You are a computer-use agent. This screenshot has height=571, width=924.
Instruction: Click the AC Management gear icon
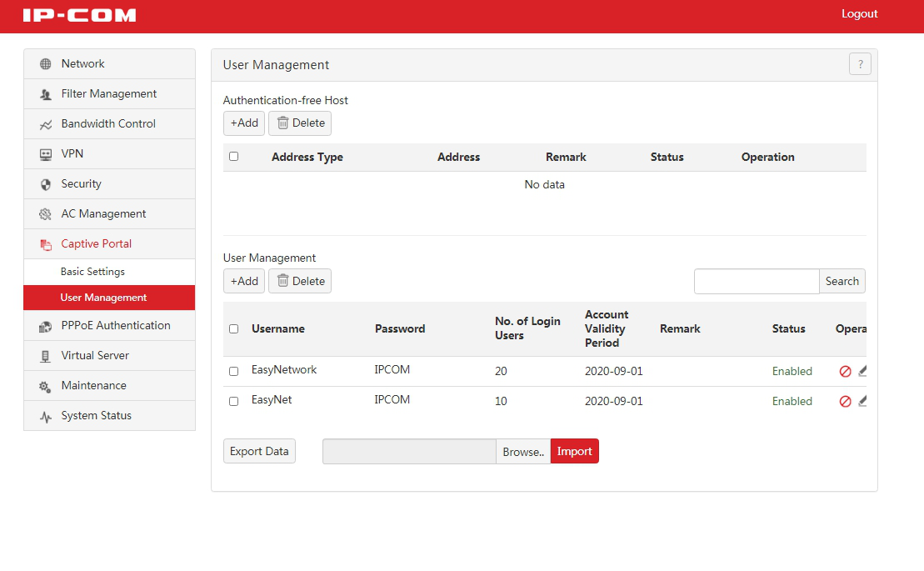point(45,214)
